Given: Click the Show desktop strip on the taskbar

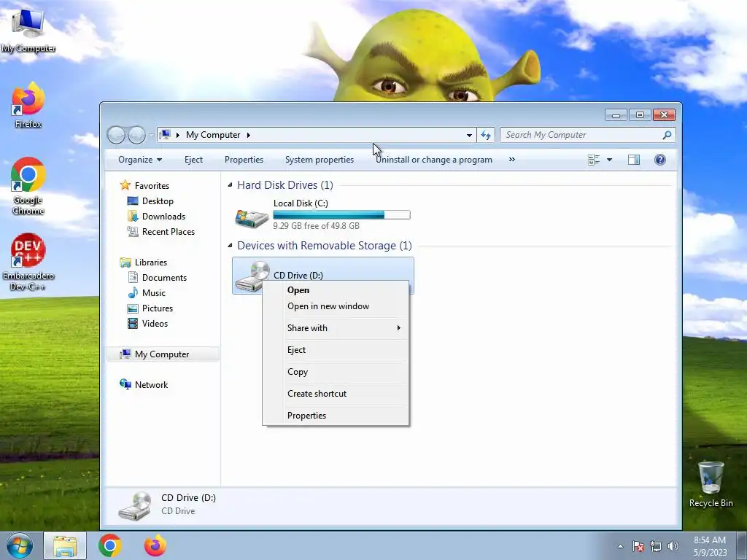Looking at the screenshot, I should pyautogui.click(x=742, y=546).
